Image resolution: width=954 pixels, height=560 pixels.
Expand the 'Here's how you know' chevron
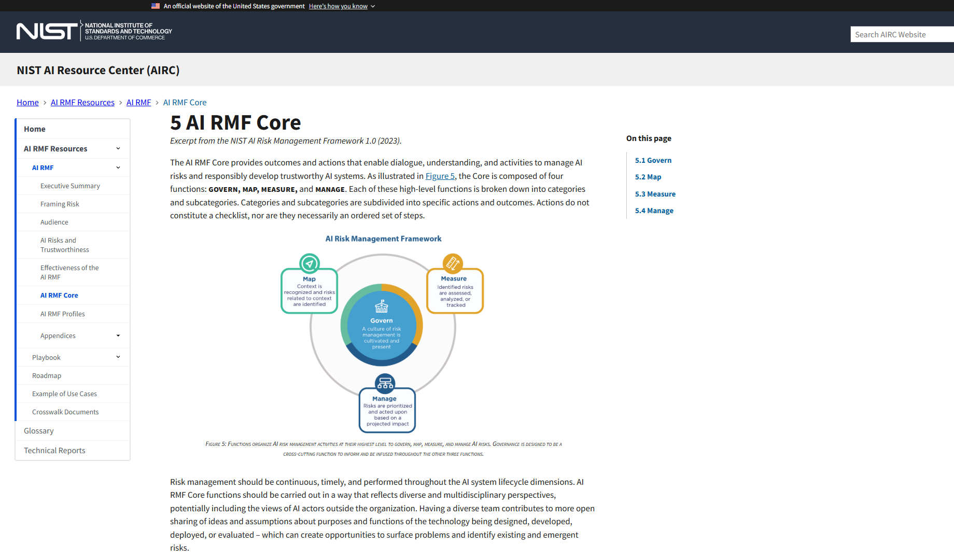click(x=373, y=6)
